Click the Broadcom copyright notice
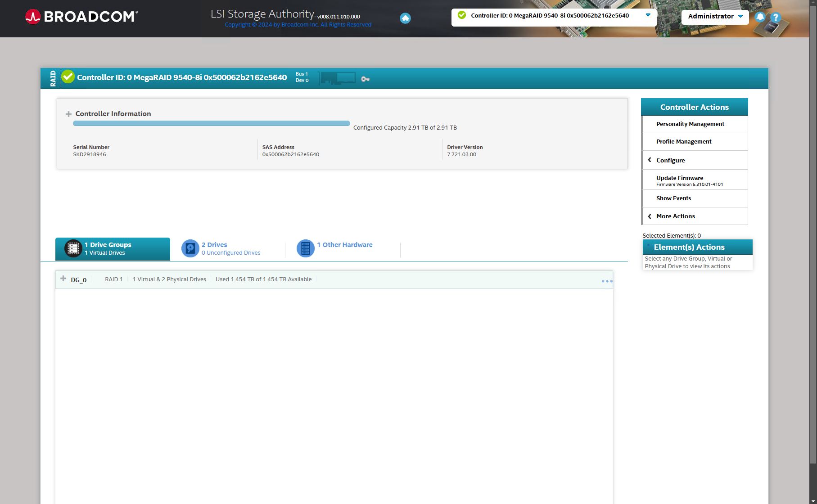Image resolution: width=817 pixels, height=504 pixels. (298, 25)
